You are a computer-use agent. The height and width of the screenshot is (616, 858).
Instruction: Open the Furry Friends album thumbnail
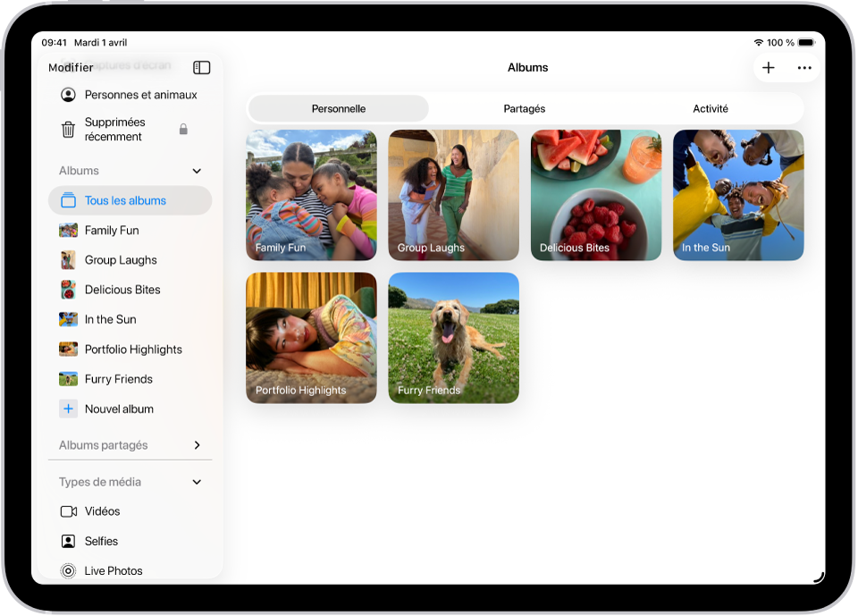pyautogui.click(x=453, y=338)
